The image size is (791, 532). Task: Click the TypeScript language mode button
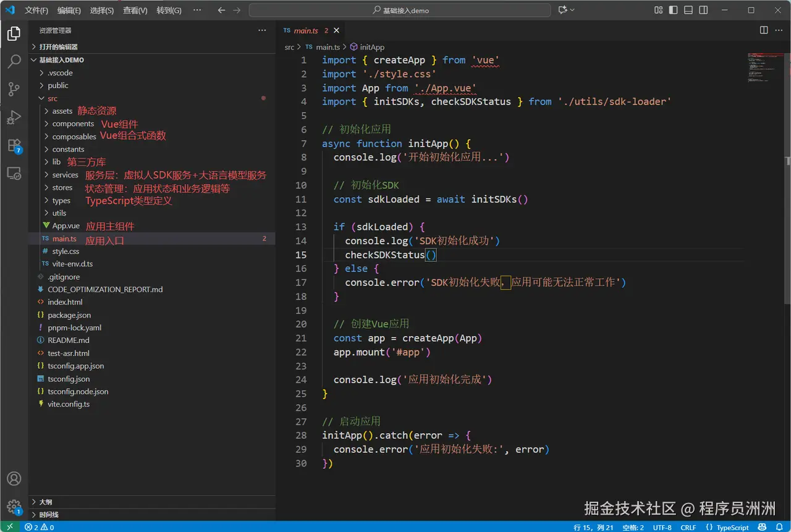pyautogui.click(x=732, y=527)
